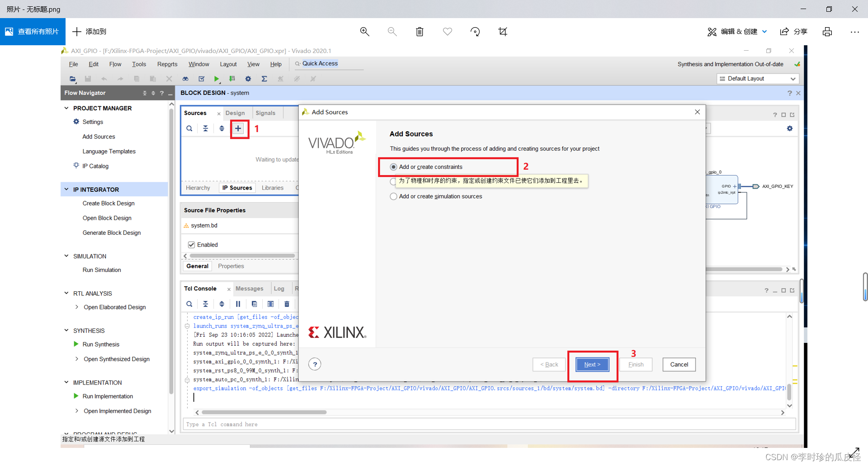
Task: Open Default Layout dropdown
Action: [758, 79]
